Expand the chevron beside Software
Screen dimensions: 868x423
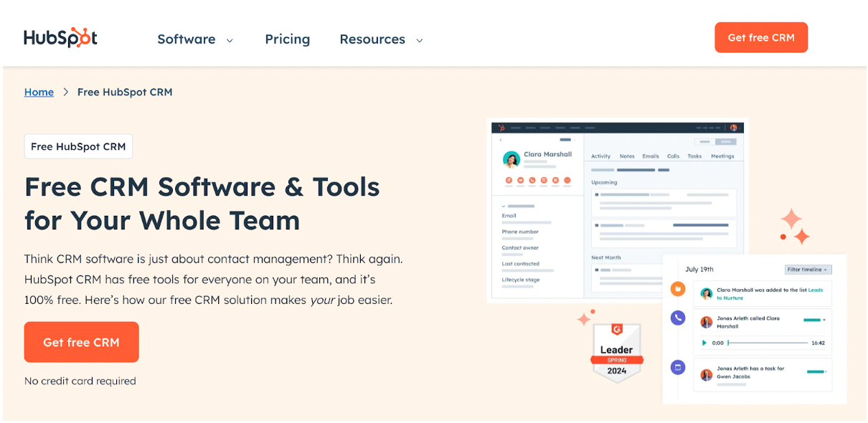[x=230, y=40]
